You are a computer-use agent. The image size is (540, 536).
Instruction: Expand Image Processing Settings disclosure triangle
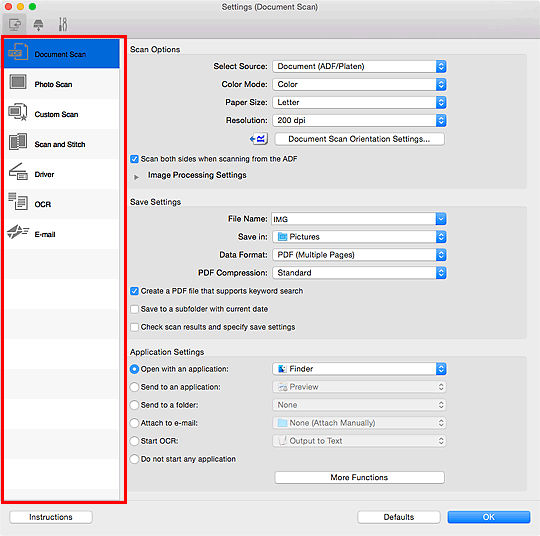point(136,177)
